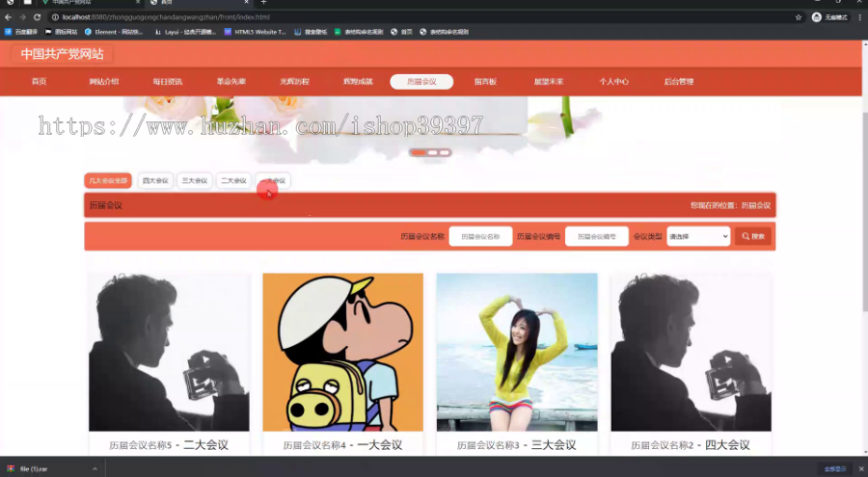The image size is (868, 477).
Task: Open the 后台管理 navigation item
Action: 678,81
